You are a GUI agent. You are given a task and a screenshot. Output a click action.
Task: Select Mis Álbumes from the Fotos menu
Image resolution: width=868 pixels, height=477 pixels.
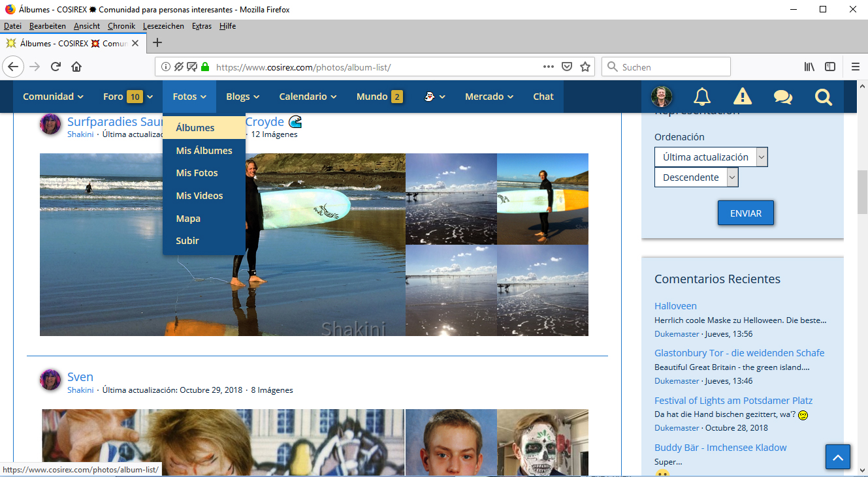click(204, 151)
